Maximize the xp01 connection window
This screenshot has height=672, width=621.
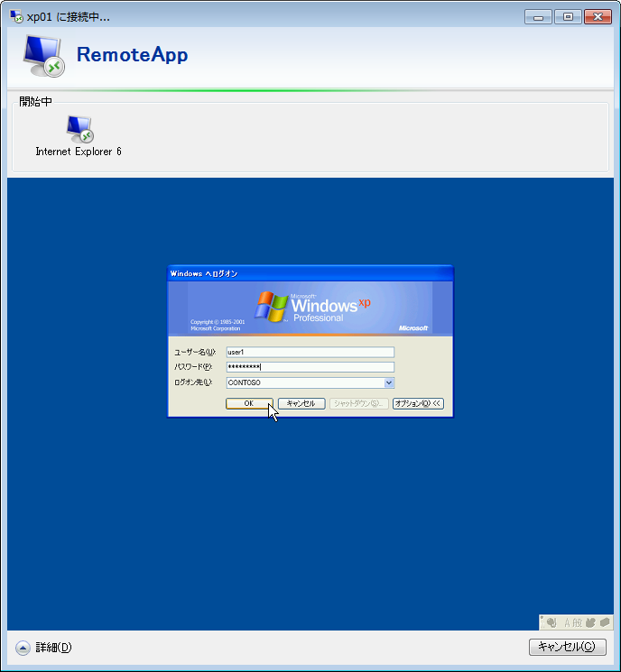point(568,17)
